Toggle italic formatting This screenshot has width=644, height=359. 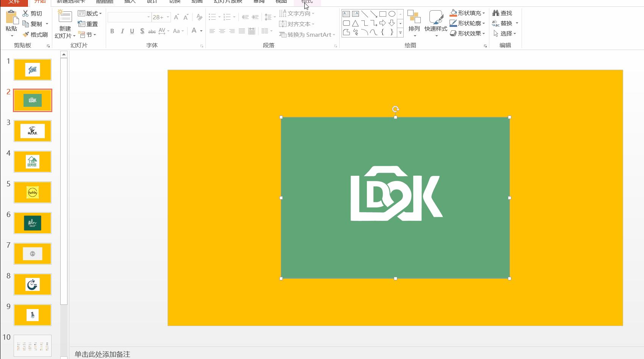(122, 31)
